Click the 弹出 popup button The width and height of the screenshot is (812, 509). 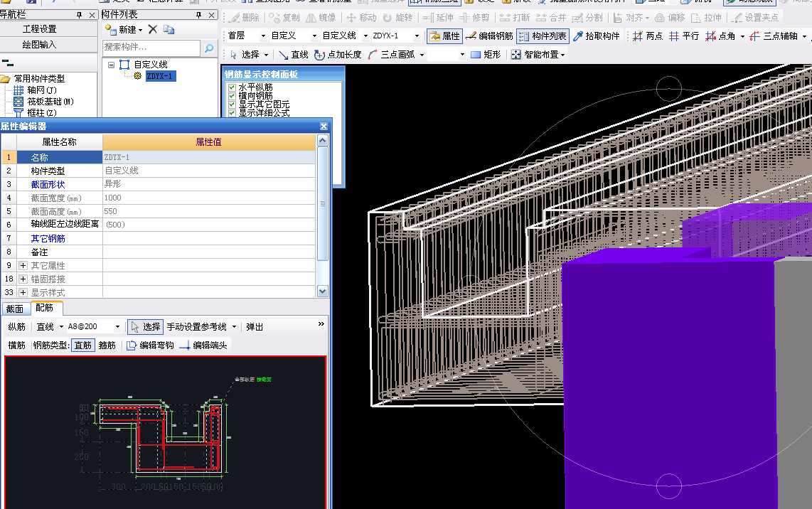click(x=255, y=327)
